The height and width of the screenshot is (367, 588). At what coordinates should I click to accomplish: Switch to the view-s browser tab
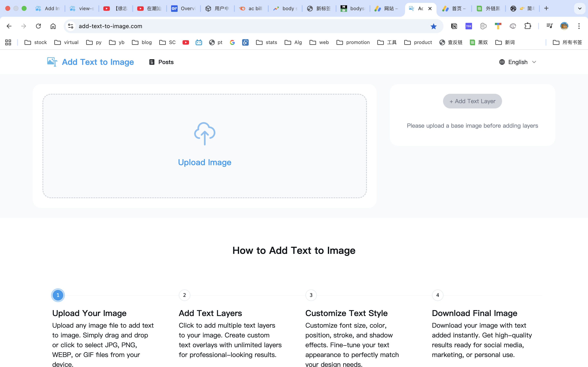(x=82, y=9)
